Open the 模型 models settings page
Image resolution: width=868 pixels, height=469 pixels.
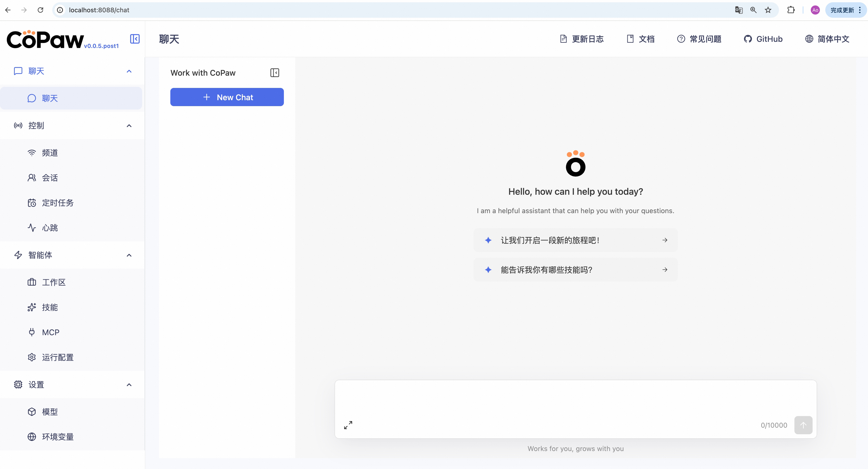(50, 412)
